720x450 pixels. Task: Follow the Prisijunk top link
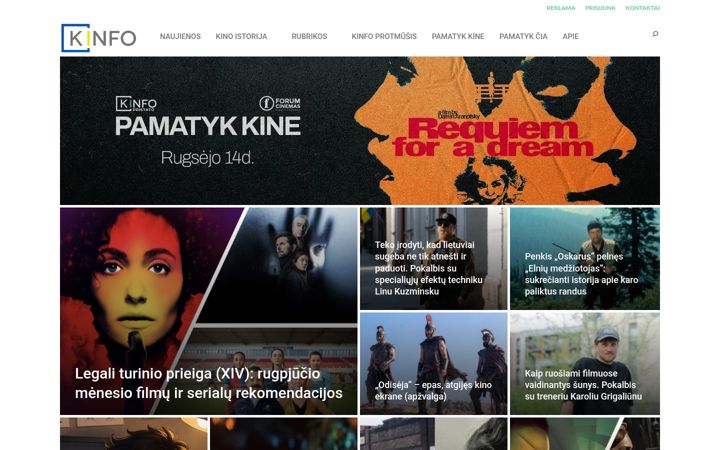[x=600, y=8]
